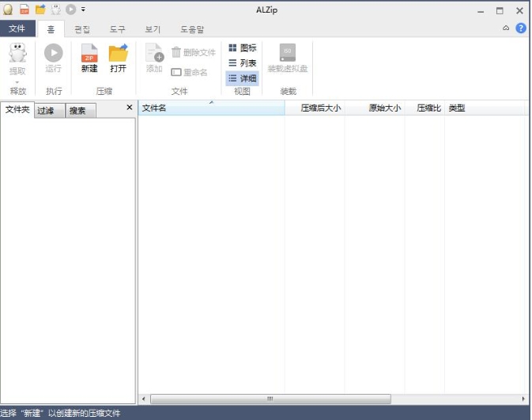Switch to the 도움말 ribbon tab
532x420 pixels.
192,29
